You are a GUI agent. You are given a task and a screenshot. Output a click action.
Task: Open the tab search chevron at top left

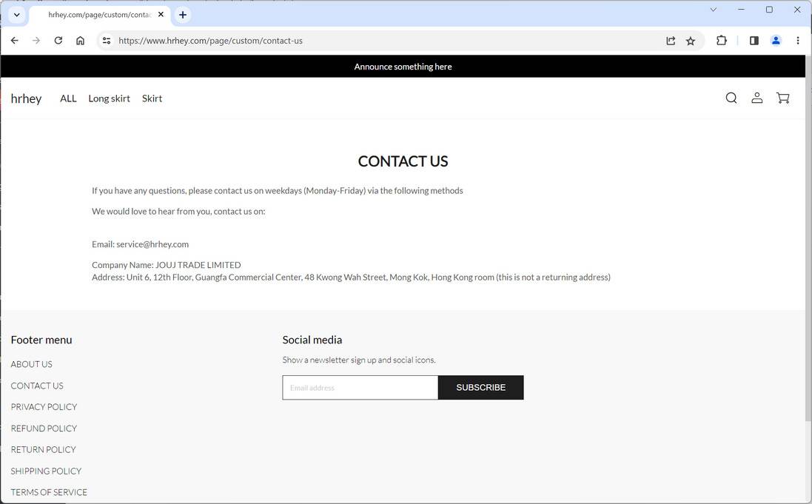16,15
